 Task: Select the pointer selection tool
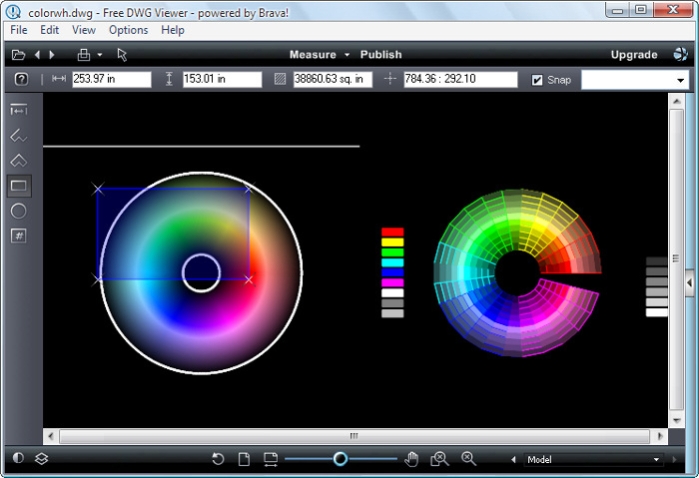122,55
